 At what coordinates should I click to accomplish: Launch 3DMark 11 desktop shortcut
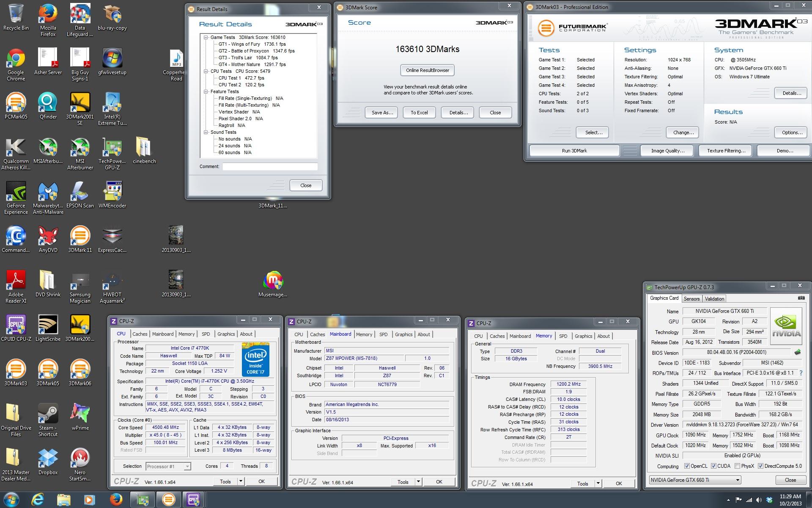80,239
